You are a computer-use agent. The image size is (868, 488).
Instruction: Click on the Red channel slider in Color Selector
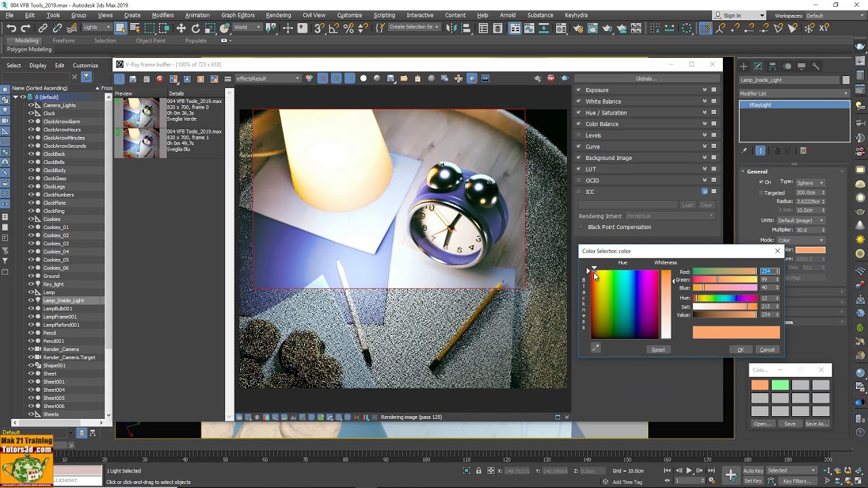pos(724,271)
